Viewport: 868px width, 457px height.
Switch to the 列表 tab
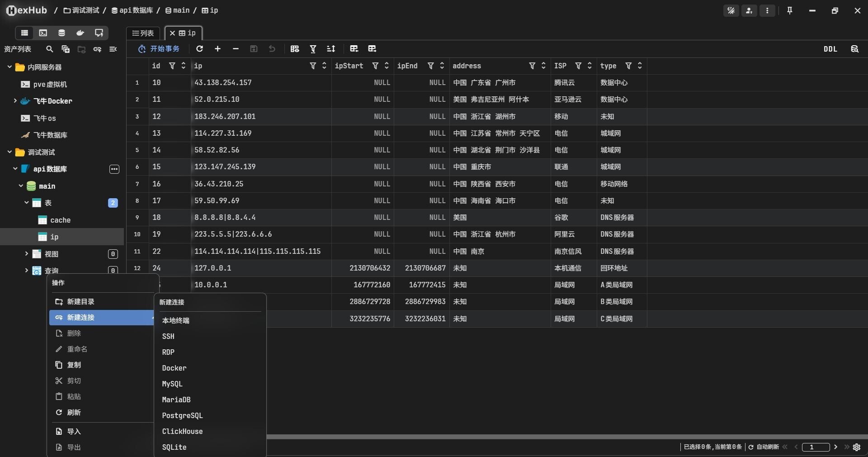tap(143, 33)
